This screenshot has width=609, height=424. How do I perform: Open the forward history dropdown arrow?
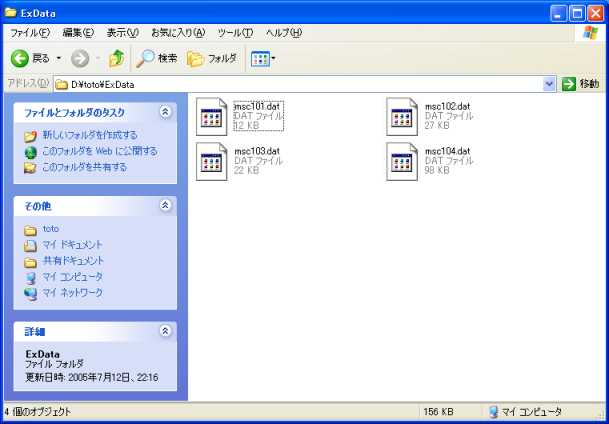(x=98, y=59)
